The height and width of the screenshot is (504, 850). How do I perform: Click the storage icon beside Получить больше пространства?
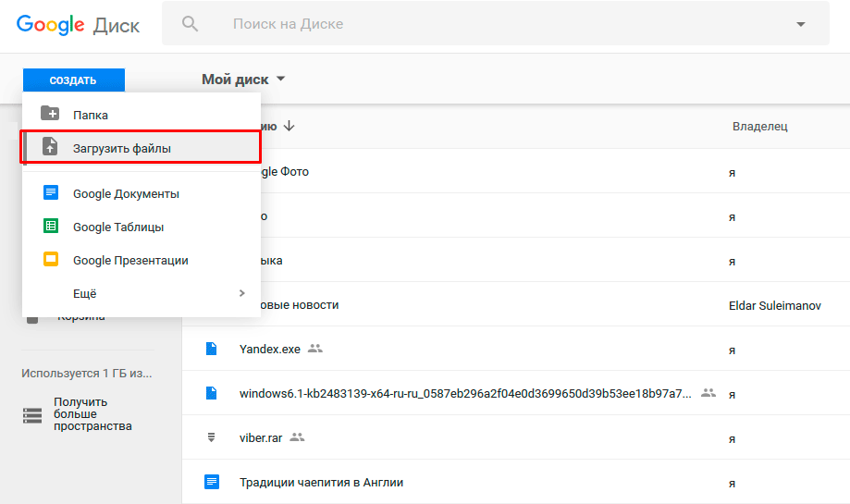32,414
